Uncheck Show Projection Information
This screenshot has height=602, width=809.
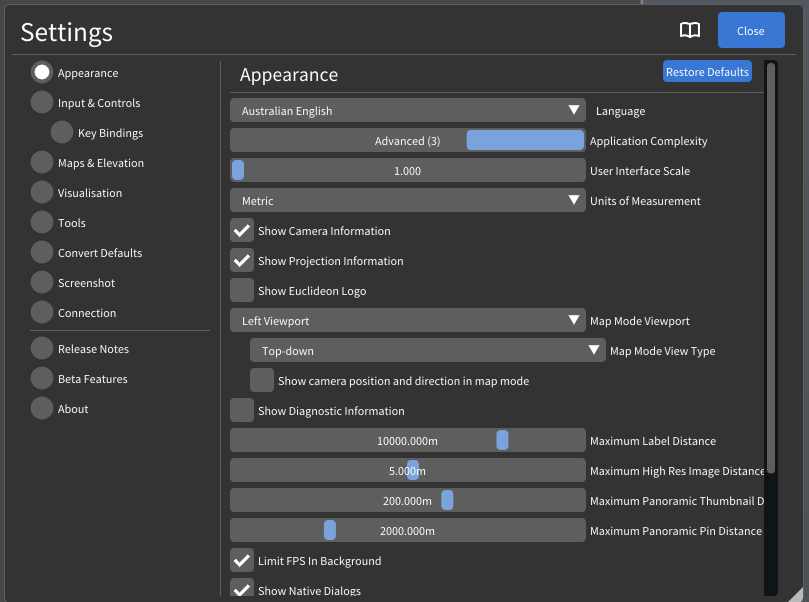[x=242, y=260]
